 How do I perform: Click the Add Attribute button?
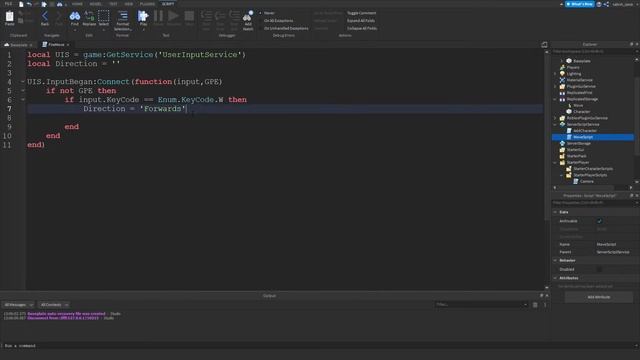pos(599,297)
